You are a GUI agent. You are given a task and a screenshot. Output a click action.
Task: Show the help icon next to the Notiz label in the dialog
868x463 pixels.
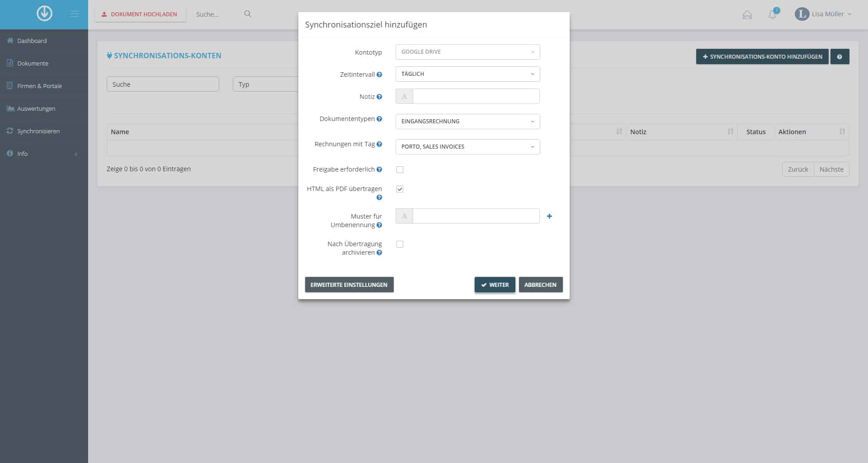(379, 97)
